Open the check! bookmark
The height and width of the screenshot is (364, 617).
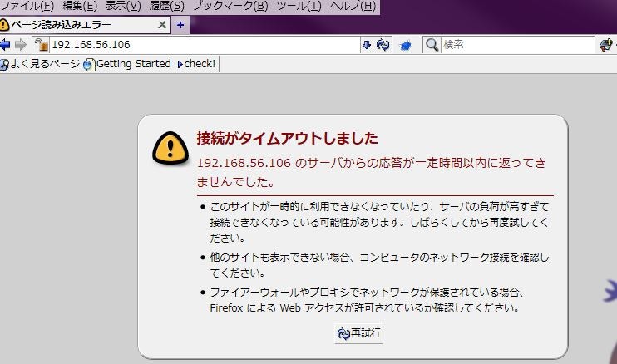click(x=196, y=64)
